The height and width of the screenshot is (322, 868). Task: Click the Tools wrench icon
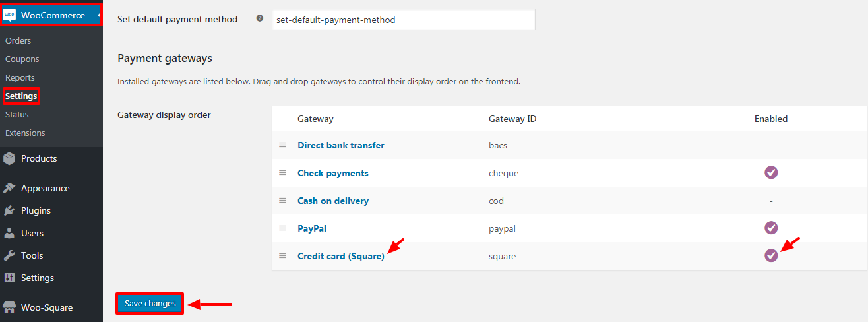(9, 255)
